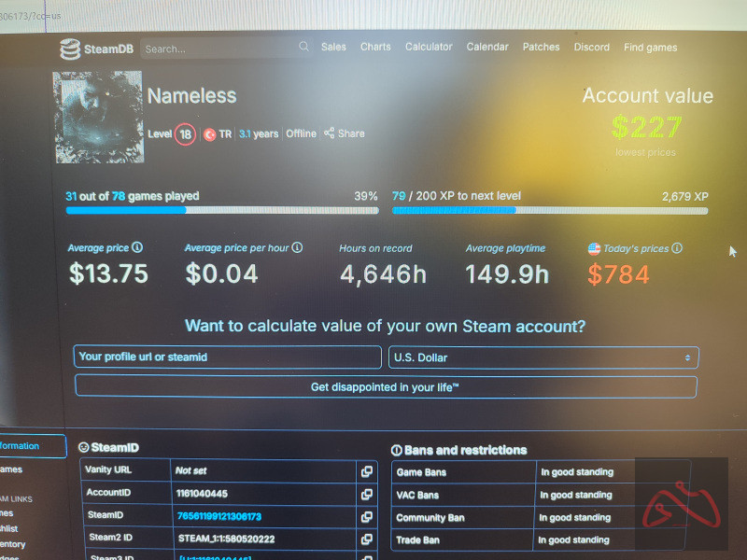
Task: Open the Patches menu item
Action: (x=541, y=47)
